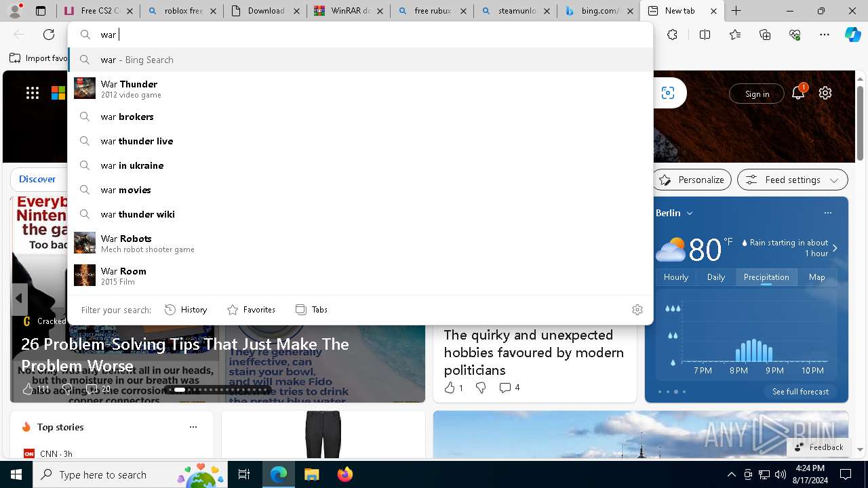Click the visual search camera icon
This screenshot has height=488, width=868.
(668, 94)
